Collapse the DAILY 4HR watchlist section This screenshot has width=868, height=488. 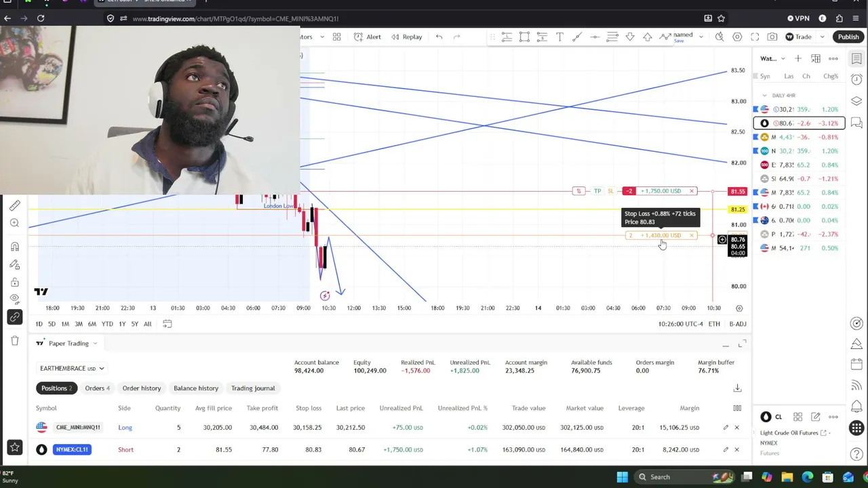(765, 96)
